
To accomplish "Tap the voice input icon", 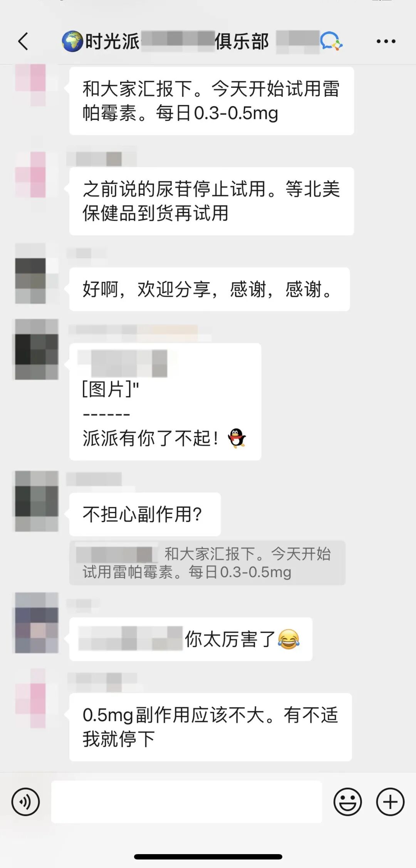I will coord(25,802).
